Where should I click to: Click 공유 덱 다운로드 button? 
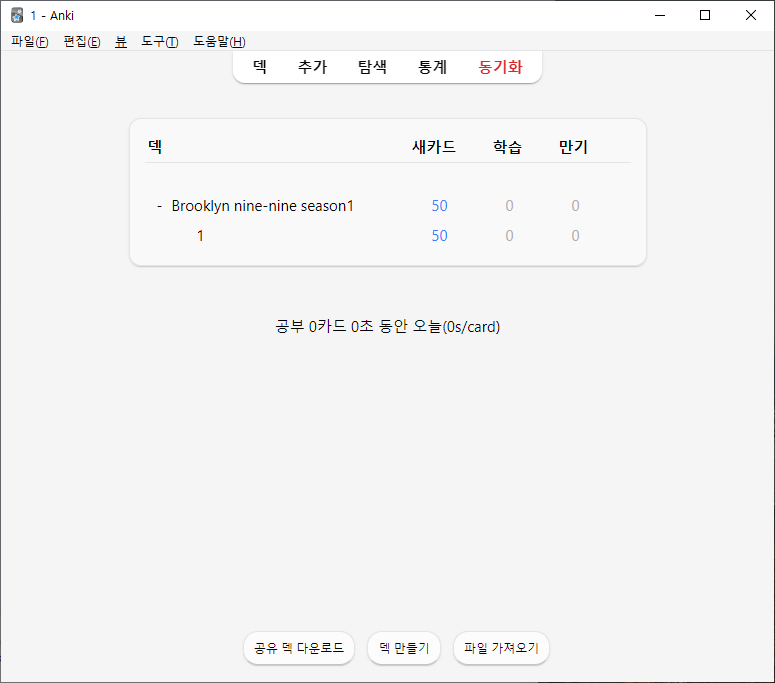click(x=299, y=648)
